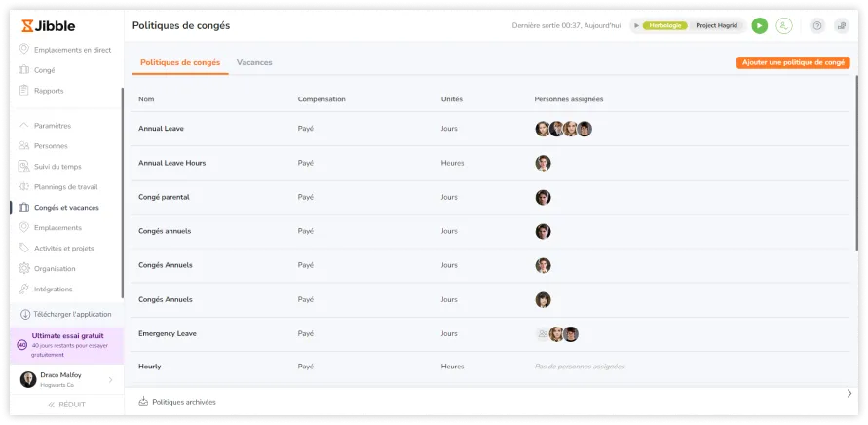
Task: Expand the Politiques archivées section
Action: 184,402
